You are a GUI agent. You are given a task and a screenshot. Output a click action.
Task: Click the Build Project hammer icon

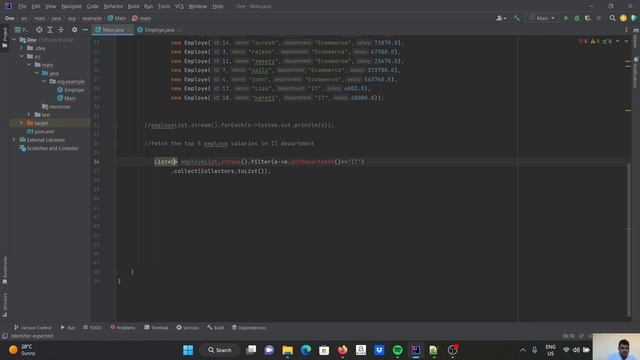click(x=516, y=18)
